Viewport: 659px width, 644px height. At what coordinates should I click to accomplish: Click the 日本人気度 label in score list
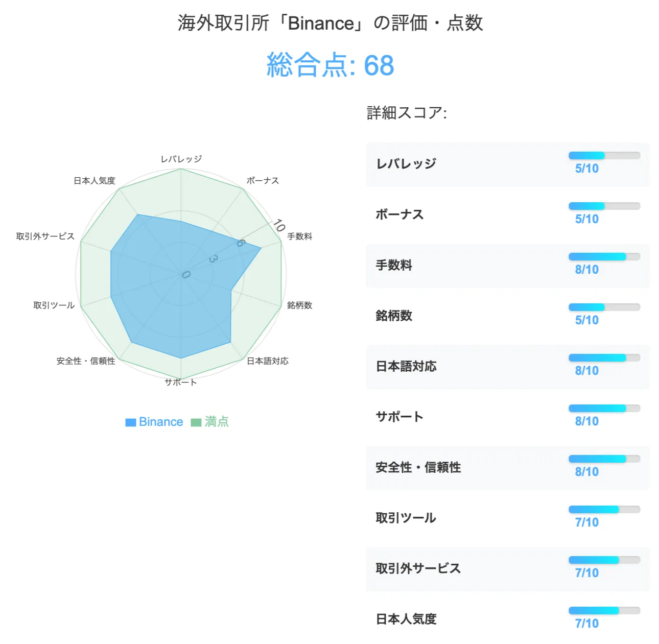(406, 619)
